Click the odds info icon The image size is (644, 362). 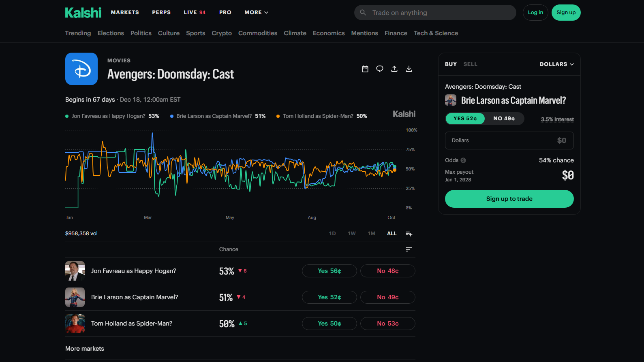tap(463, 160)
